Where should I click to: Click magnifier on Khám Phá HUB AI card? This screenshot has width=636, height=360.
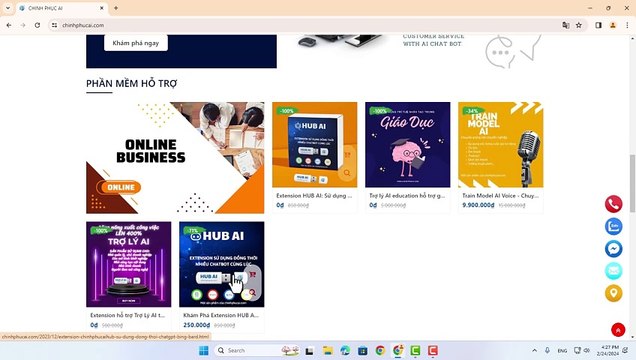tap(253, 292)
